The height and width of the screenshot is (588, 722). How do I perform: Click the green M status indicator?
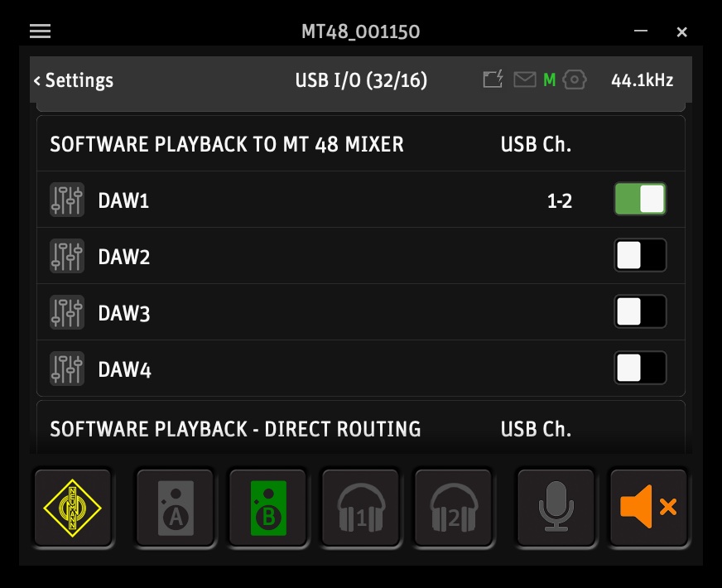pos(549,80)
